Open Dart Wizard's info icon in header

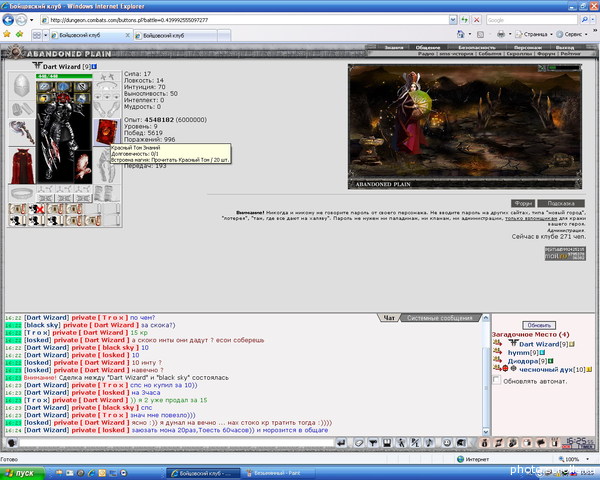point(94,67)
